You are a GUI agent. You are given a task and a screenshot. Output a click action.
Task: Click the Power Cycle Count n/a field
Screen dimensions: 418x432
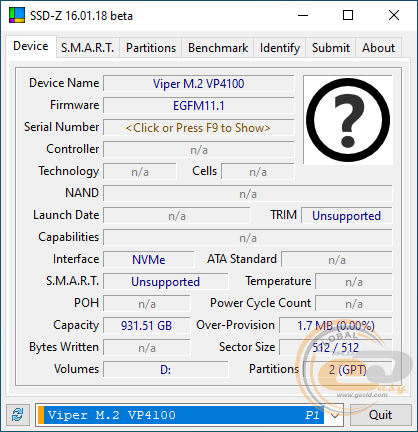tap(354, 304)
